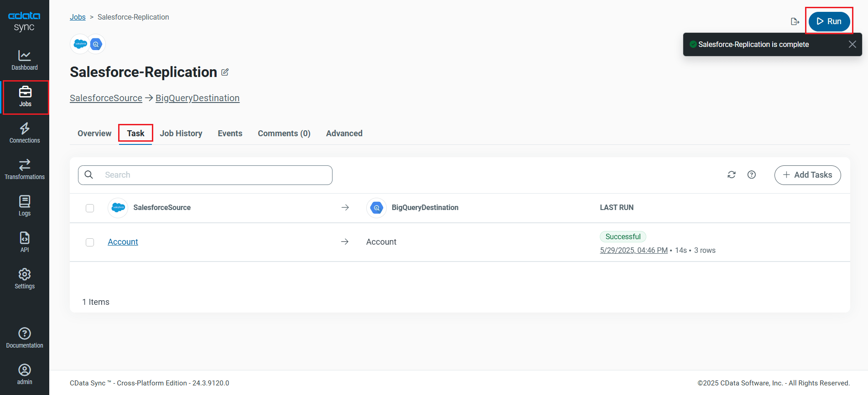Click the destination Account table cell
The image size is (868, 395).
coord(381,242)
